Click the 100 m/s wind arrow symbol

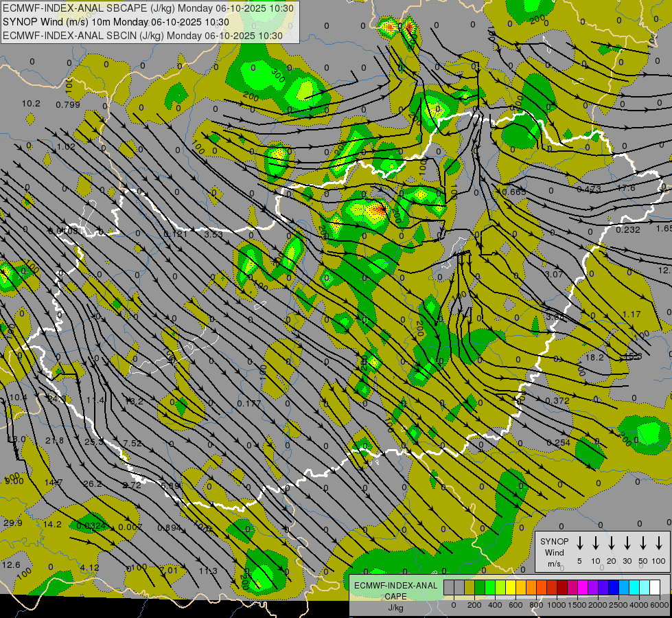tap(660, 543)
